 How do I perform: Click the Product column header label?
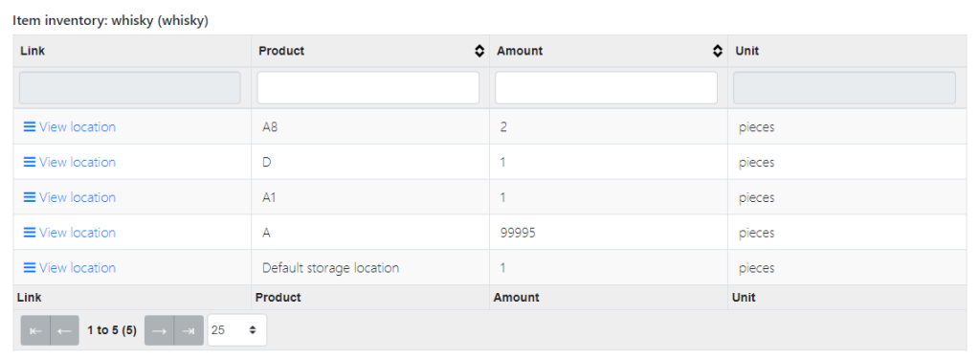(281, 52)
